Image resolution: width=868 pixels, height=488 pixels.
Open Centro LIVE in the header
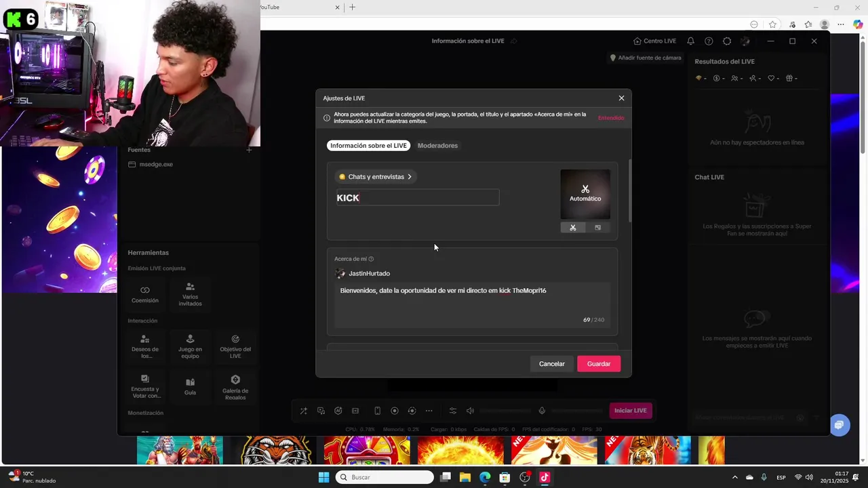coord(654,41)
